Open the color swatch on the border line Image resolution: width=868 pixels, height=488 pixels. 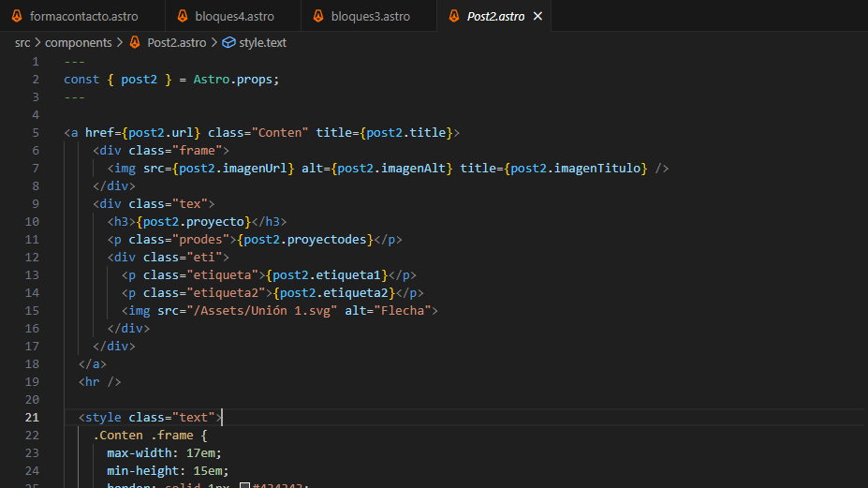coord(243,485)
